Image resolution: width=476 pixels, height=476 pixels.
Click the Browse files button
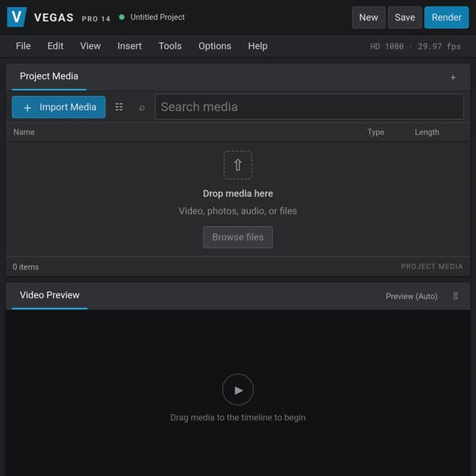pyautogui.click(x=238, y=237)
